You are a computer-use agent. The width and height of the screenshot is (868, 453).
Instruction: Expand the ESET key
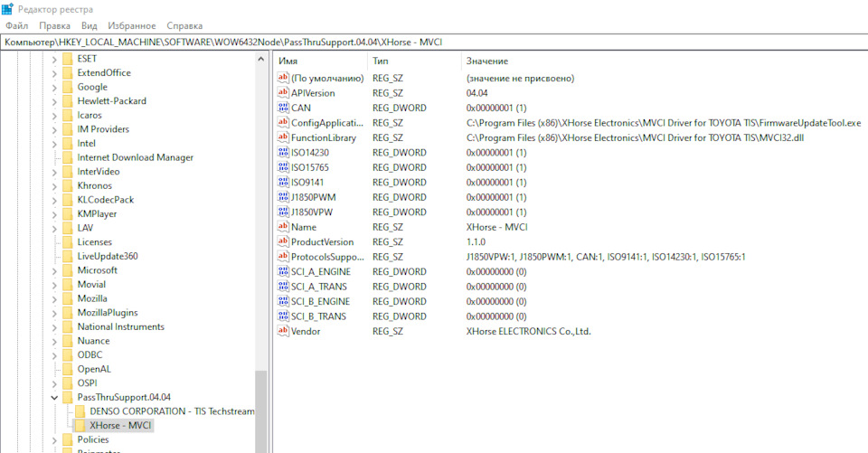[x=54, y=59]
